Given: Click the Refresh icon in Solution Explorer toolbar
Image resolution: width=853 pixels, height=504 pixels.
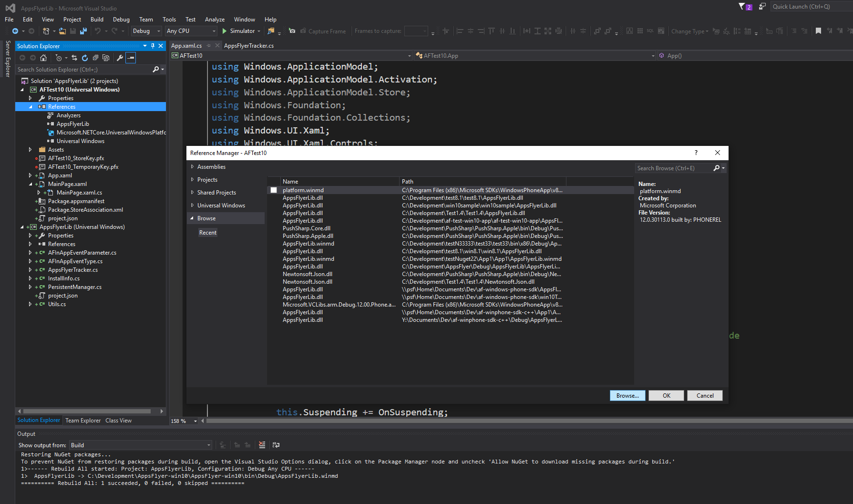Looking at the screenshot, I should tap(85, 58).
